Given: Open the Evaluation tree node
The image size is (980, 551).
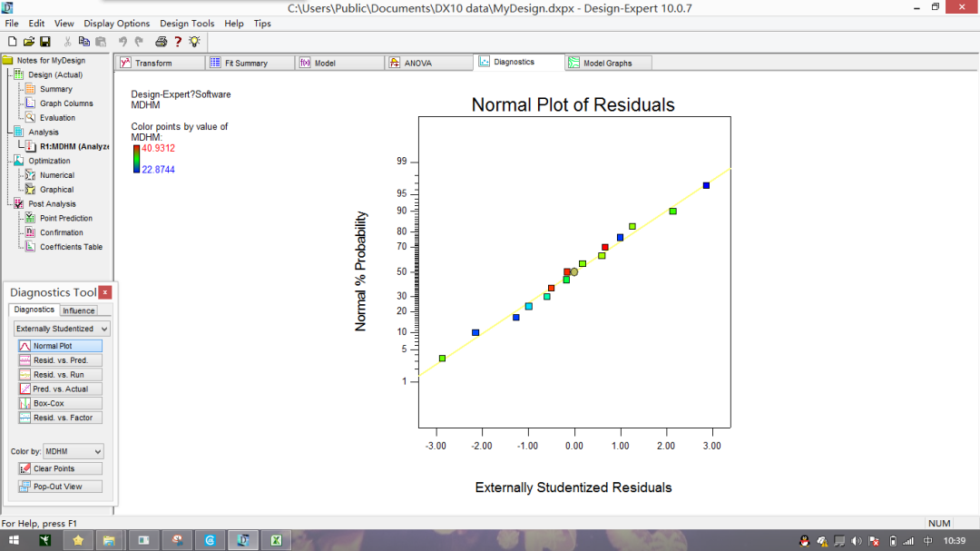Looking at the screenshot, I should (x=57, y=118).
